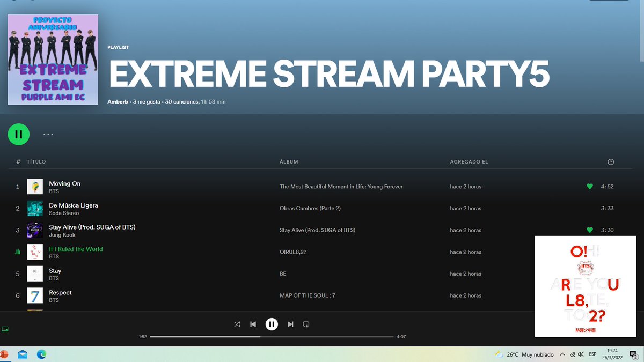Screen dimensions: 644x362
Task: Click the Respect track number 7 thumbnail
Action: pyautogui.click(x=35, y=295)
